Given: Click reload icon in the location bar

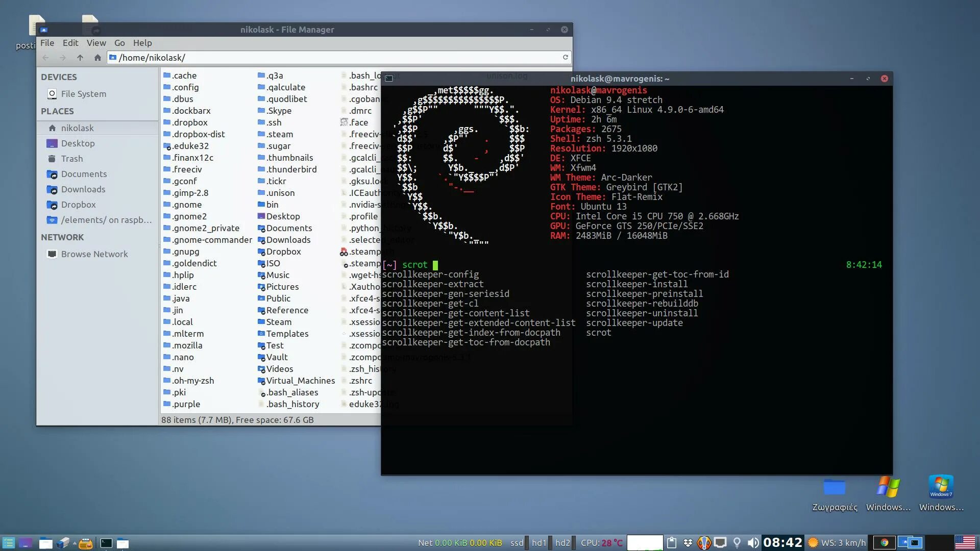Looking at the screenshot, I should (565, 57).
